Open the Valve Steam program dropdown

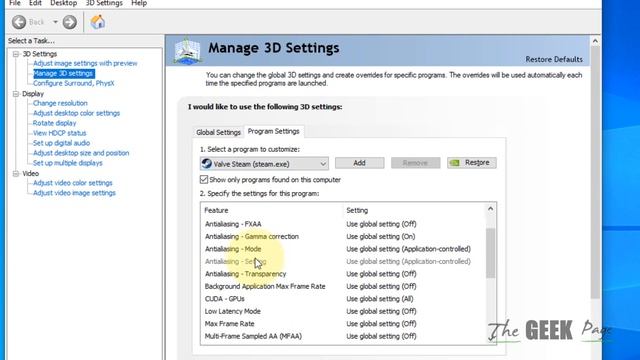pyautogui.click(x=264, y=164)
